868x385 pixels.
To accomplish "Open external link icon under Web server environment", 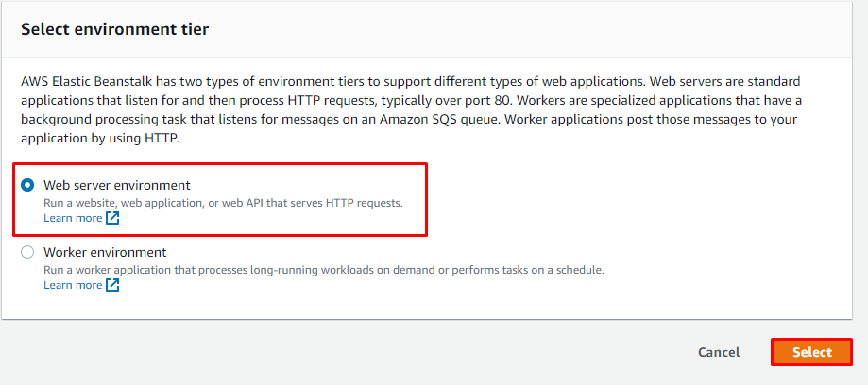I will pos(112,218).
